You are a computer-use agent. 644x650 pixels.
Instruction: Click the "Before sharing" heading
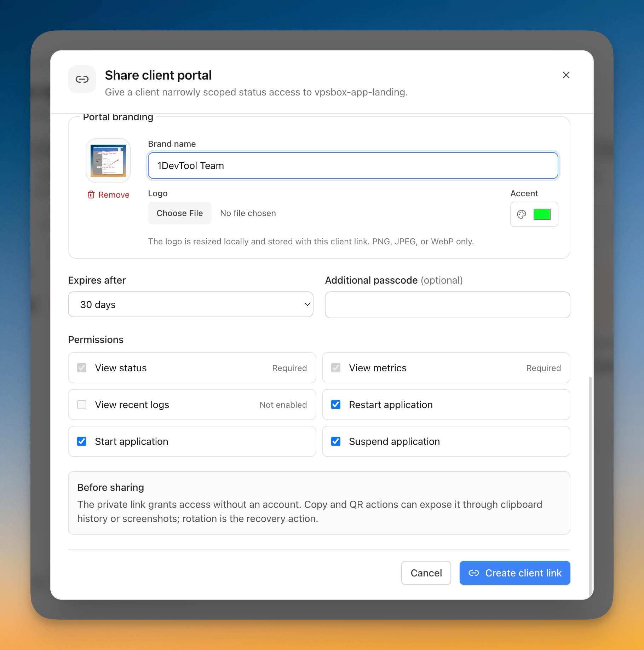(110, 487)
